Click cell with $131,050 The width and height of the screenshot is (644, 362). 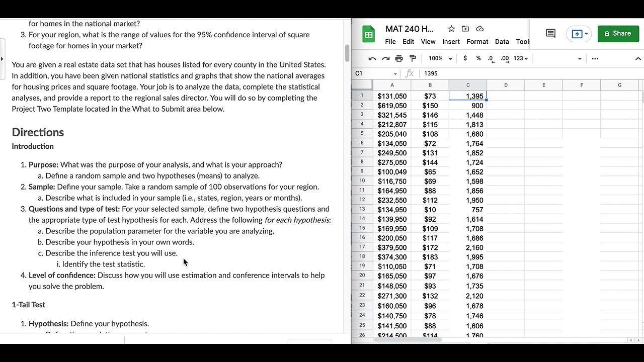[x=392, y=96]
